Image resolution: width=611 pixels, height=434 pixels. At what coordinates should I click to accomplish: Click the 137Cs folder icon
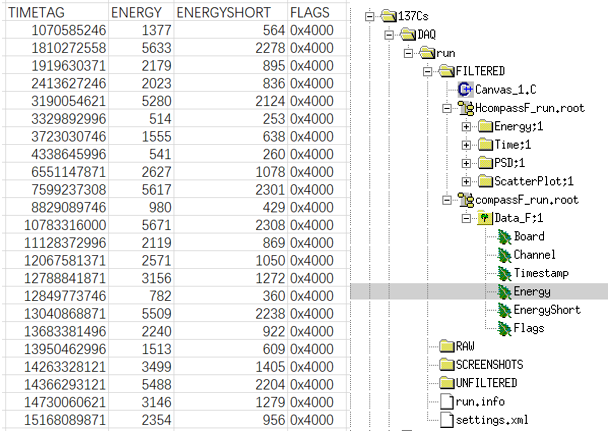[x=388, y=16]
